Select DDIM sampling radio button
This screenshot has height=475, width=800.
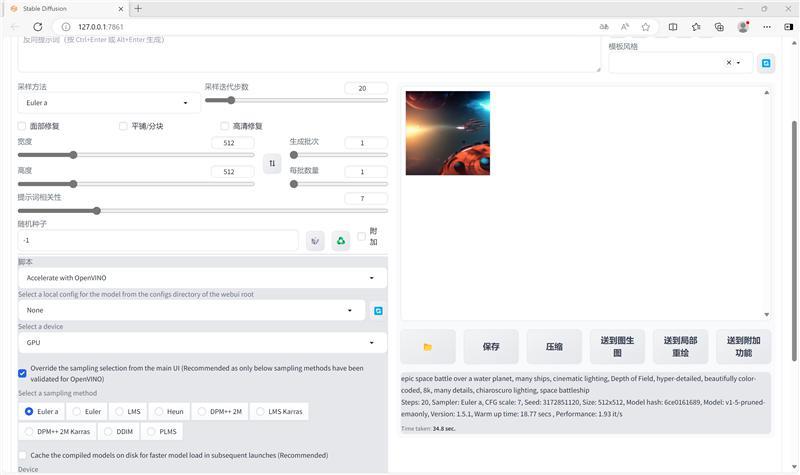click(108, 432)
